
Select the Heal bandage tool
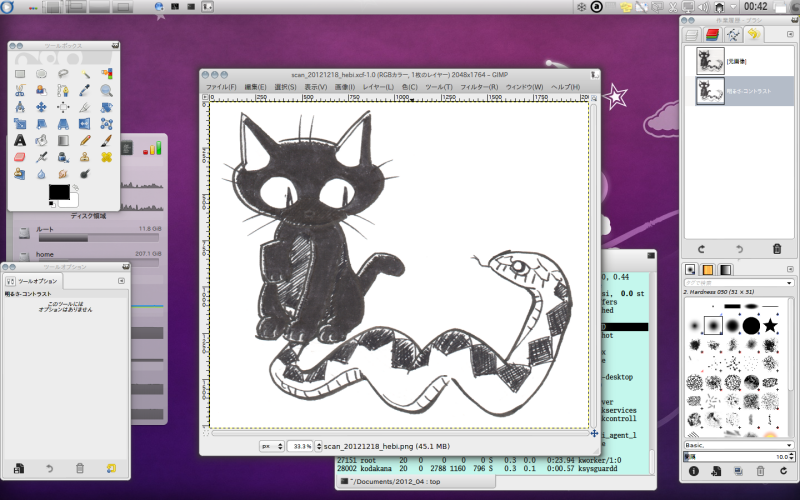[x=106, y=157]
